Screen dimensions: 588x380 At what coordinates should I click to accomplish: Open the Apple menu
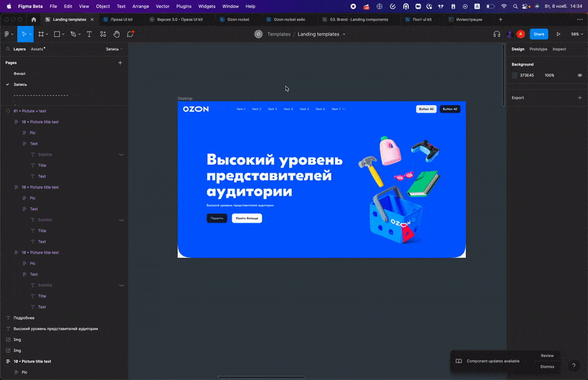tap(9, 7)
